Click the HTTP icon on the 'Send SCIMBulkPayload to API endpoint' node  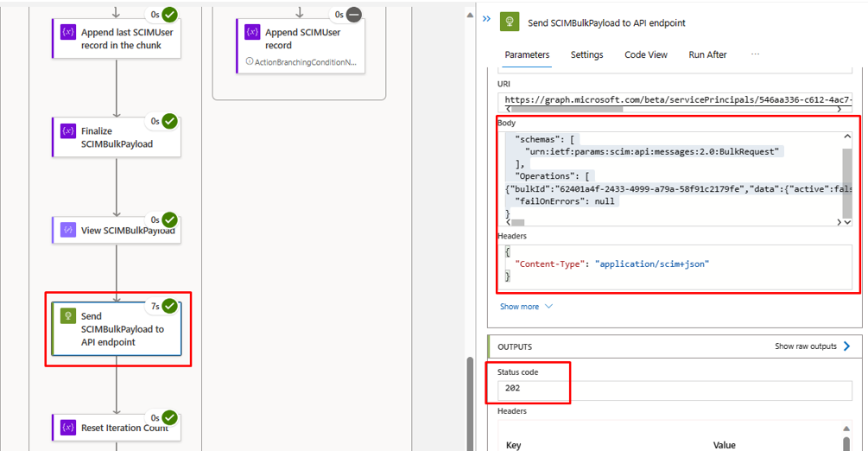click(68, 316)
